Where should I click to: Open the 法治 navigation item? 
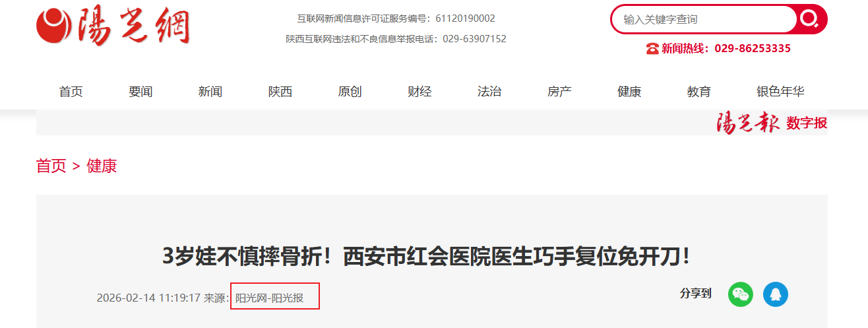pos(489,92)
